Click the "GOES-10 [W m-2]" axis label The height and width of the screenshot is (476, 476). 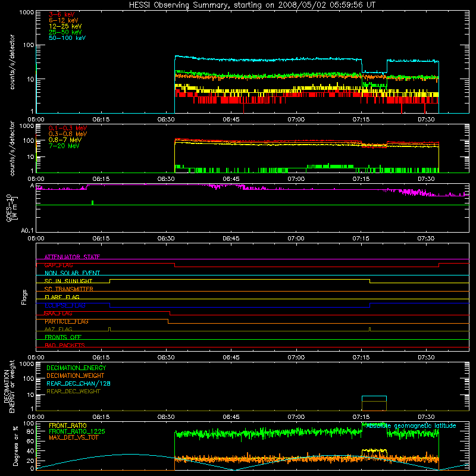pyautogui.click(x=12, y=208)
